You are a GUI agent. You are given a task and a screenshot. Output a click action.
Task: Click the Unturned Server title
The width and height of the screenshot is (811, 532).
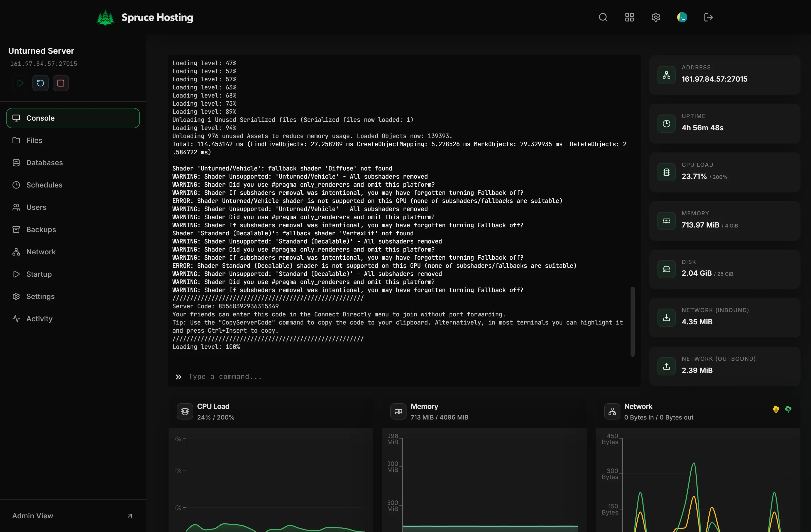point(41,51)
